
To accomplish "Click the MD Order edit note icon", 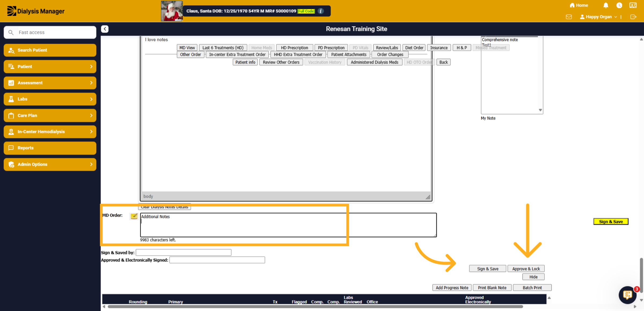I will pos(134,216).
